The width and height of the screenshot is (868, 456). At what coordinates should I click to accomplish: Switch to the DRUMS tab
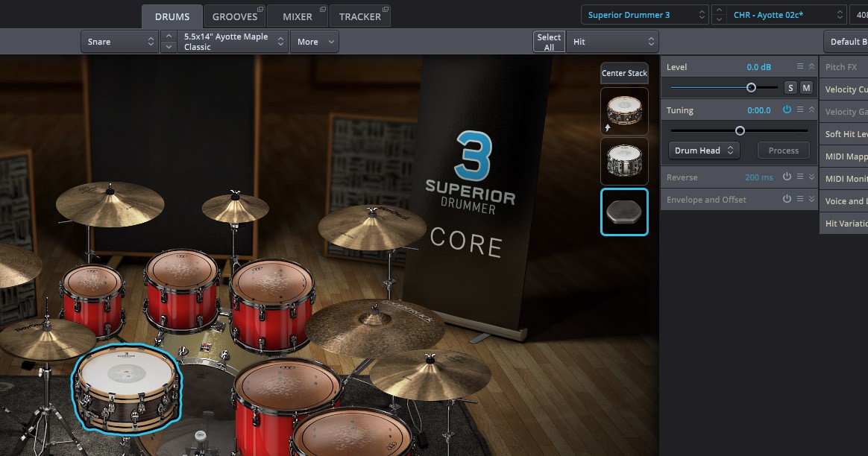click(x=172, y=16)
